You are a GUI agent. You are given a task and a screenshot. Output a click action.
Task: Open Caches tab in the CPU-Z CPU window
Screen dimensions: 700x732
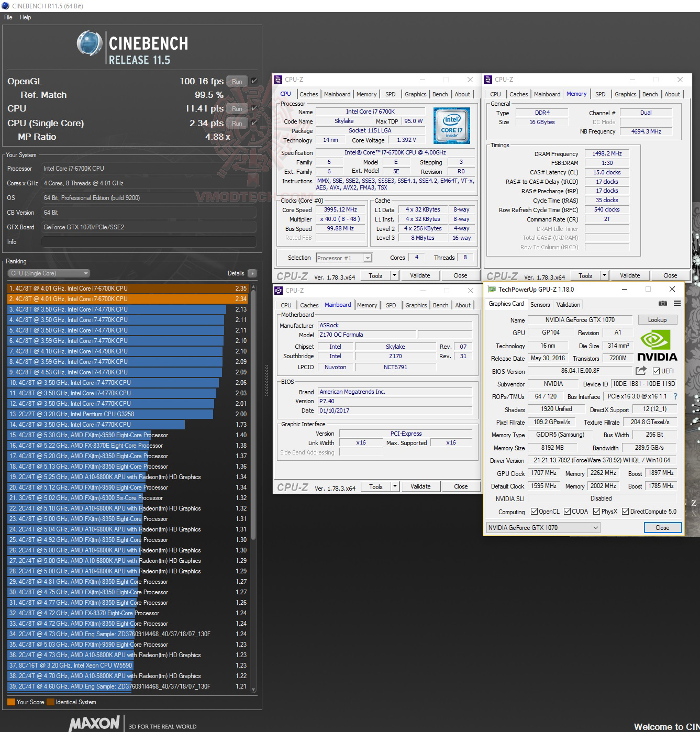coord(308,94)
